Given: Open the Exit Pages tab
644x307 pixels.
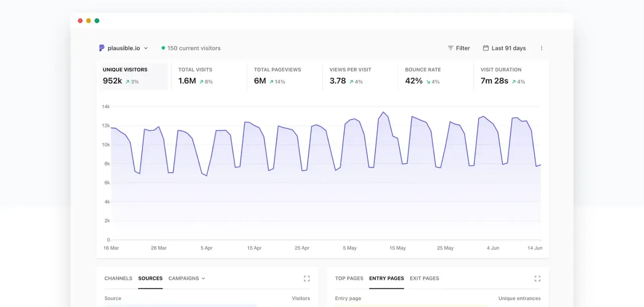Looking at the screenshot, I should pos(424,278).
